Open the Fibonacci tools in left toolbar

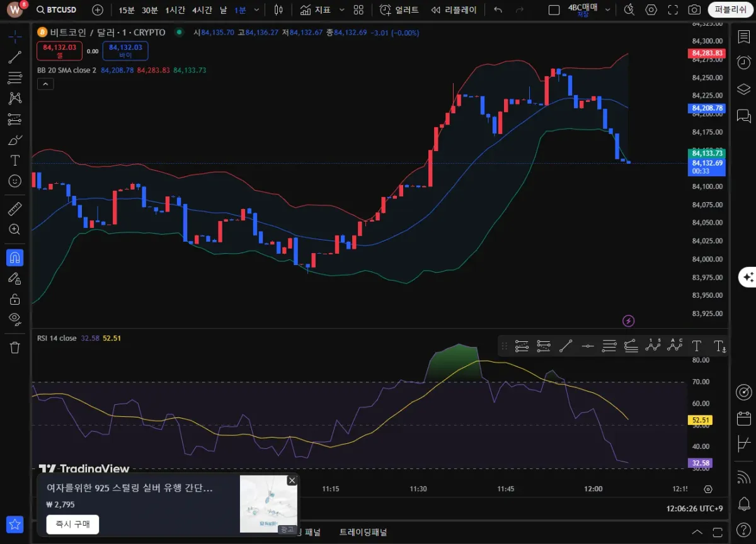point(15,78)
